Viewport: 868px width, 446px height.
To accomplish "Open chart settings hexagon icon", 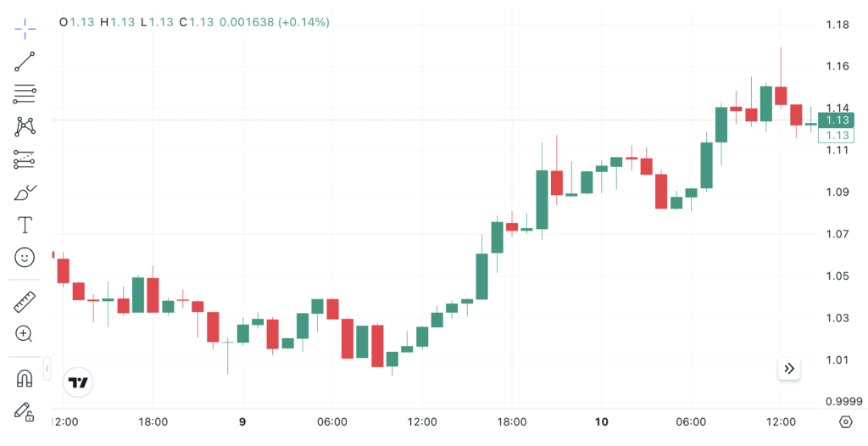I will click(x=845, y=421).
